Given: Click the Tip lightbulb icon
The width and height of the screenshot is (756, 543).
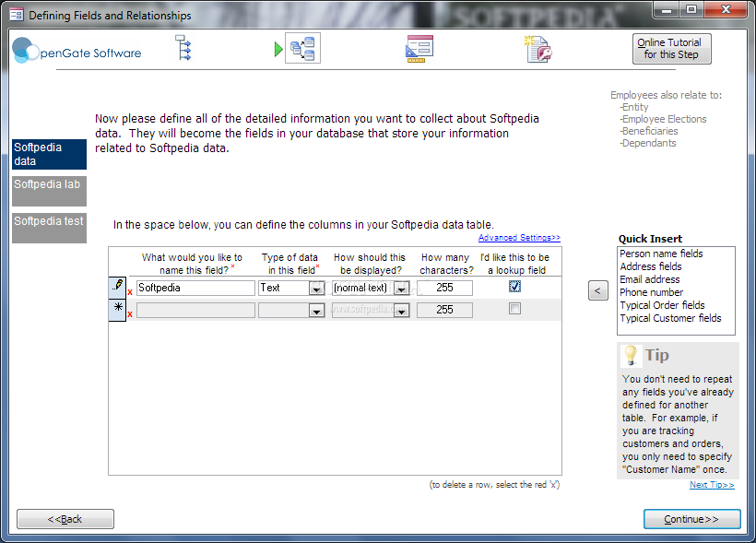Looking at the screenshot, I should click(631, 355).
